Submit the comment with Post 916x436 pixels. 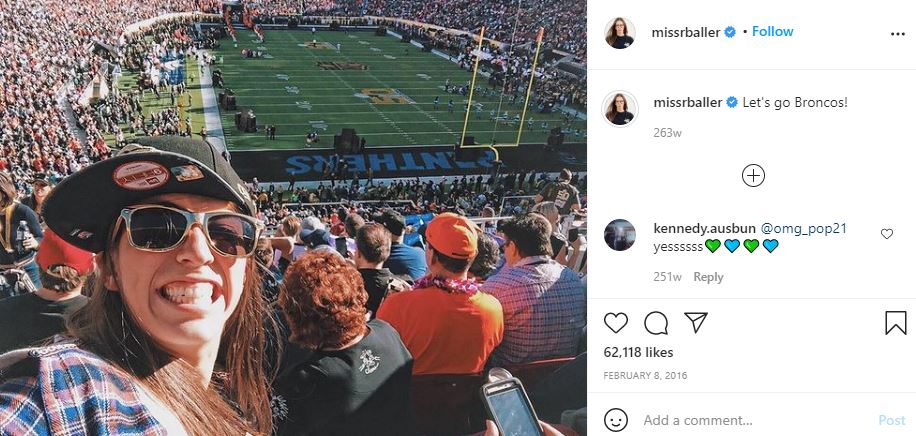coord(891,420)
